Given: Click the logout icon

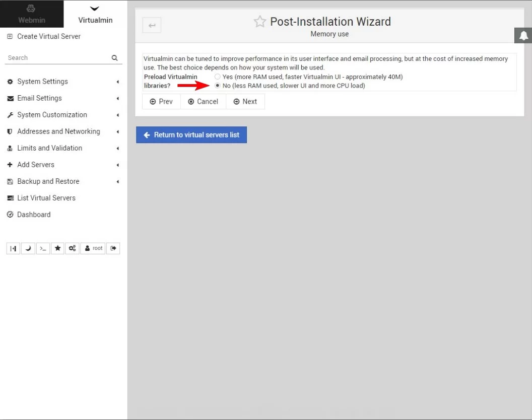Looking at the screenshot, I should pos(113,248).
